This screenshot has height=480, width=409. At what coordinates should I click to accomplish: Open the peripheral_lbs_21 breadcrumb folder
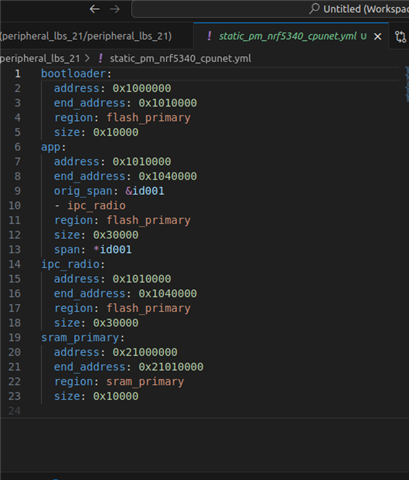[40, 59]
